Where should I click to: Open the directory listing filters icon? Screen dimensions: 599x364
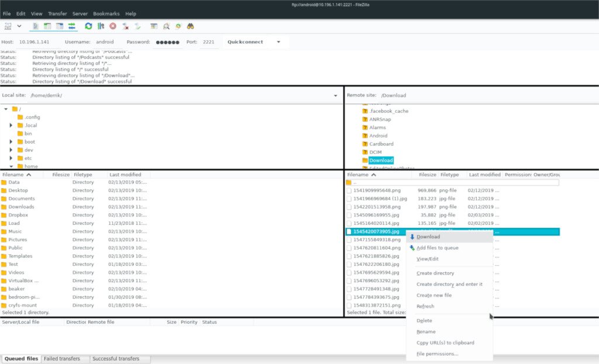(154, 26)
